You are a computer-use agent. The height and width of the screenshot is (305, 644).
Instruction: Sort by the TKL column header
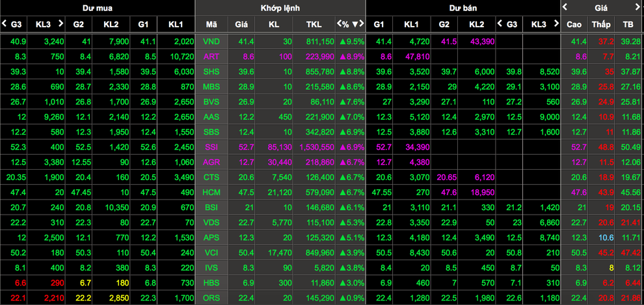pyautogui.click(x=314, y=25)
